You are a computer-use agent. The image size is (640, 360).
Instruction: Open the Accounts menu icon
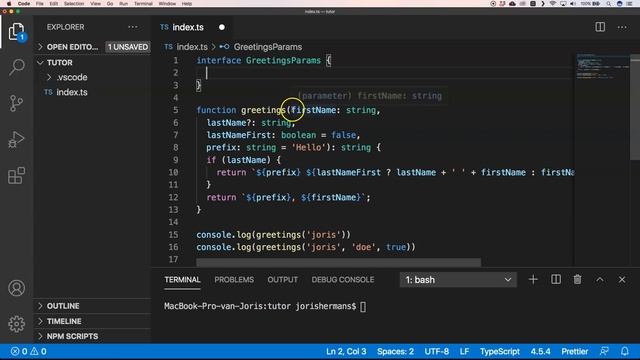16,288
